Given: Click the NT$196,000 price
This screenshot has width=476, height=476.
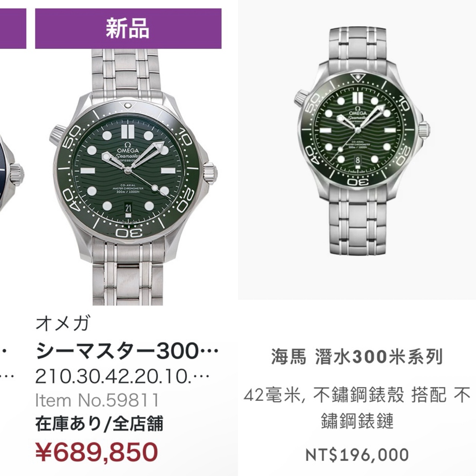Looking at the screenshot, I should [357, 454].
